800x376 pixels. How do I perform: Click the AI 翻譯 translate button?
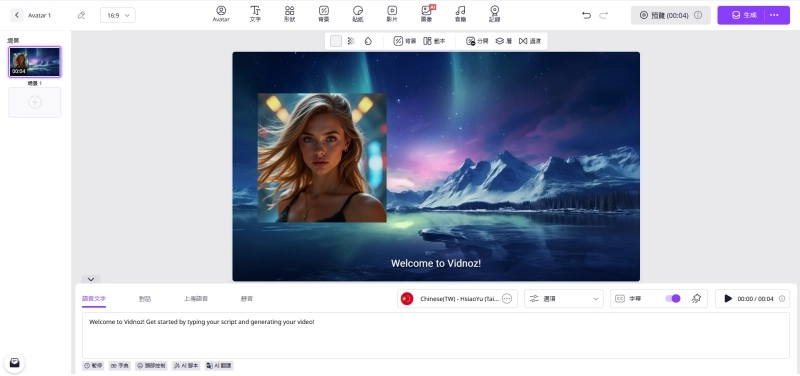tap(219, 366)
